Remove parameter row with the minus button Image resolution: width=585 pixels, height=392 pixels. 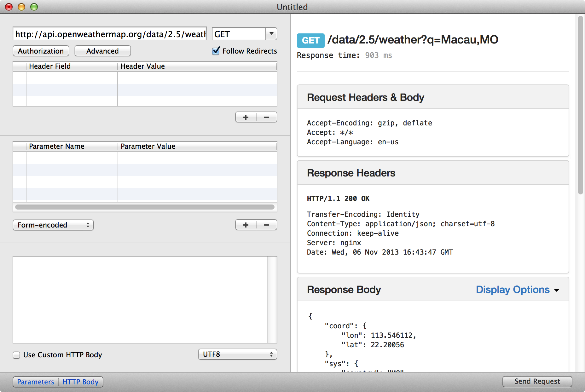point(267,225)
